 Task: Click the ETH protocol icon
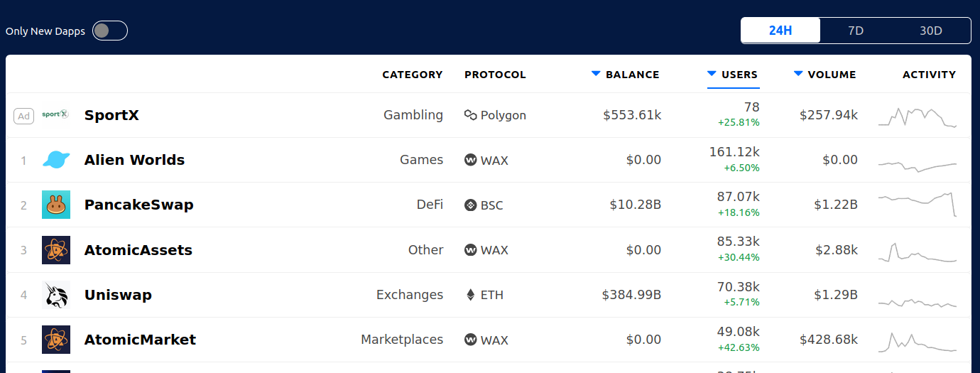pyautogui.click(x=470, y=295)
